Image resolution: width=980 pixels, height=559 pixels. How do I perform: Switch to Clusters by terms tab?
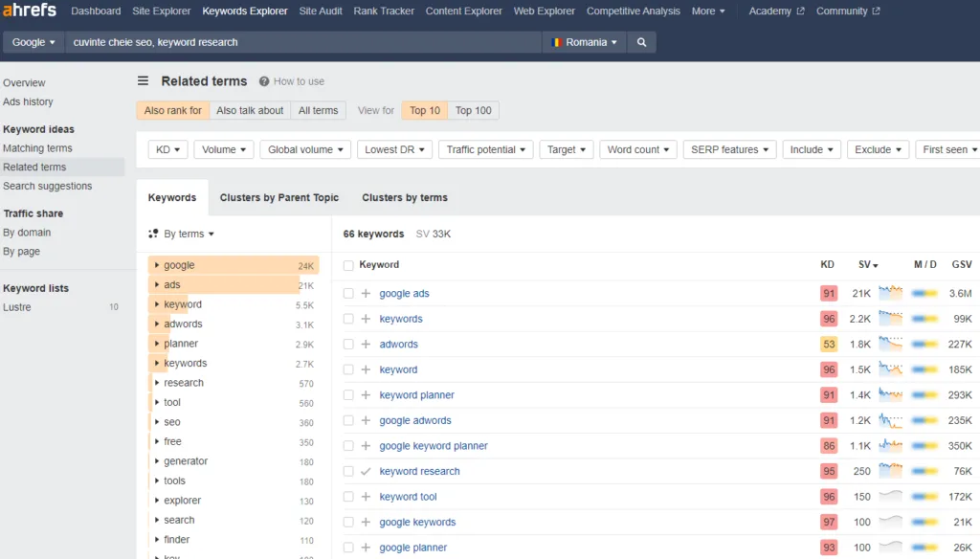pos(405,197)
